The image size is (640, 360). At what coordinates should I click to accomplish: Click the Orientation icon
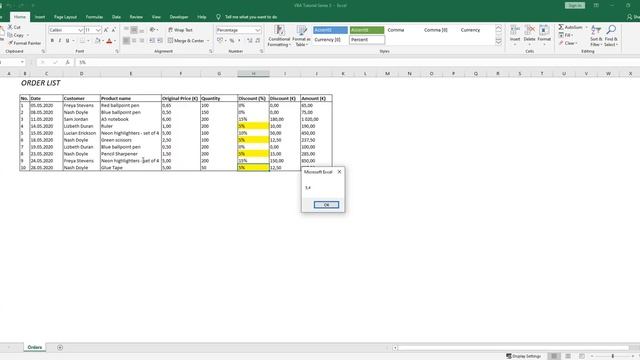coord(153,30)
